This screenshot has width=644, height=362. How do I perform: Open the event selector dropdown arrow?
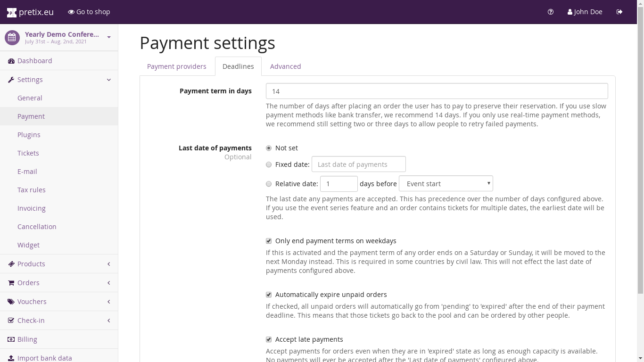tap(109, 37)
